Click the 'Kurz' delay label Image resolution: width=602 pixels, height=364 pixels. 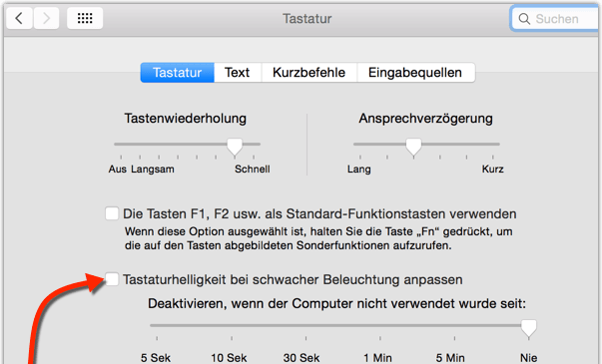click(492, 170)
